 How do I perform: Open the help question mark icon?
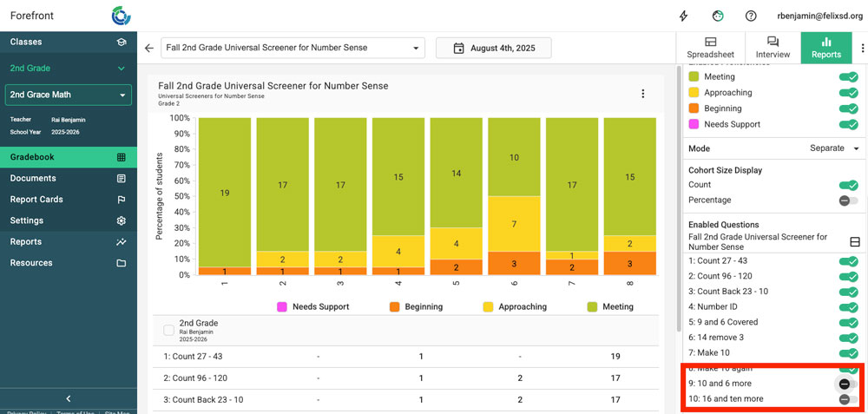751,16
